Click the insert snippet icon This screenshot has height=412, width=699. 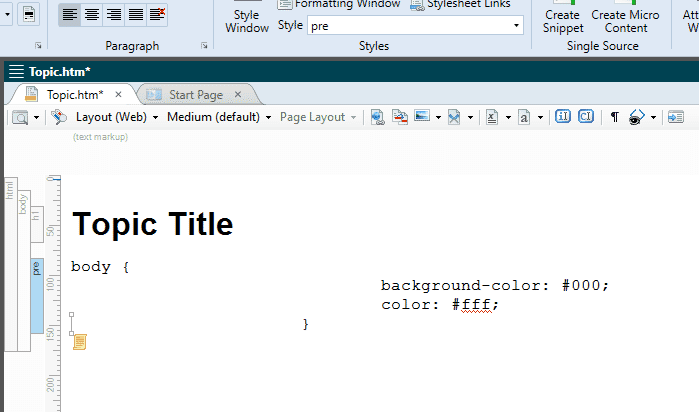454,117
